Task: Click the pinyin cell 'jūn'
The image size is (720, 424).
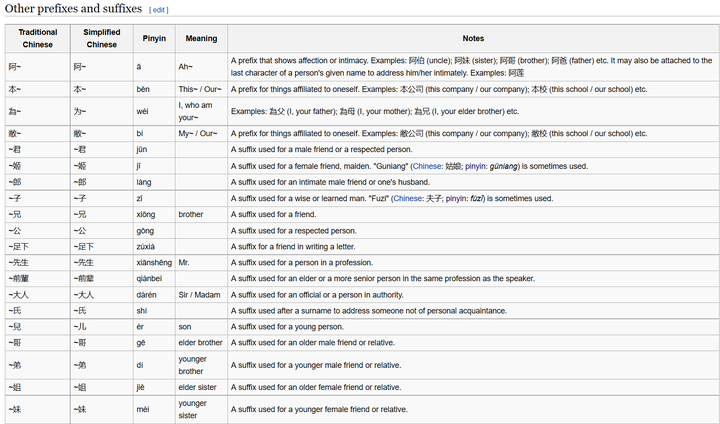Action: 154,150
